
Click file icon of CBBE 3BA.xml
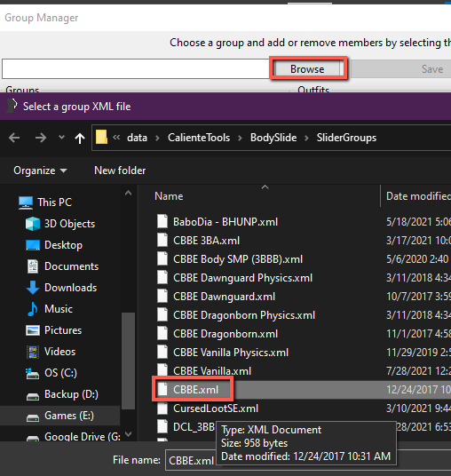click(162, 241)
